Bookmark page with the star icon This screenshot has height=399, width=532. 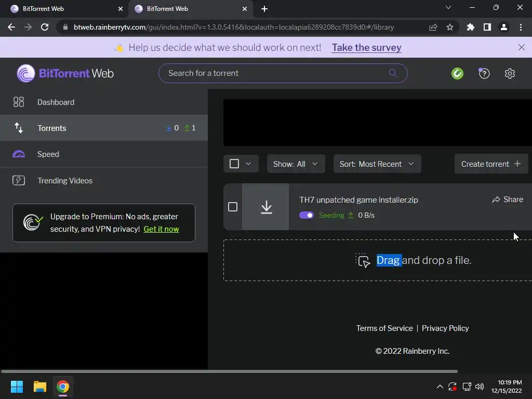point(449,27)
